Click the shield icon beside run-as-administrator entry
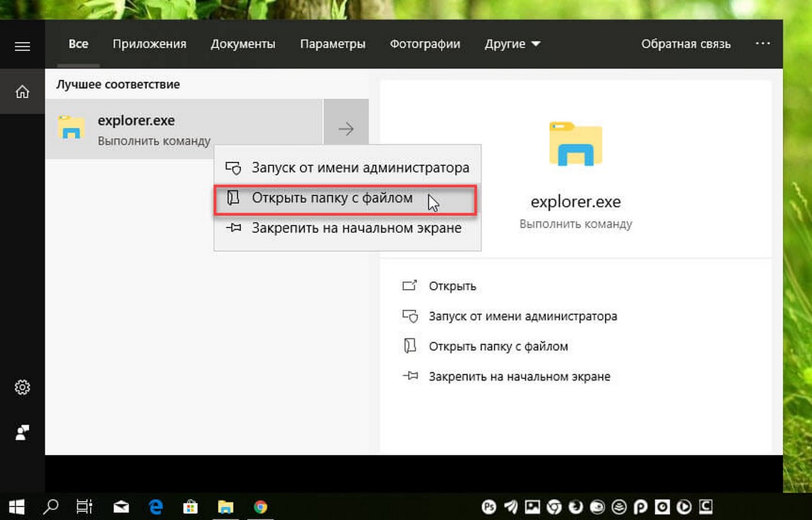 pyautogui.click(x=233, y=167)
